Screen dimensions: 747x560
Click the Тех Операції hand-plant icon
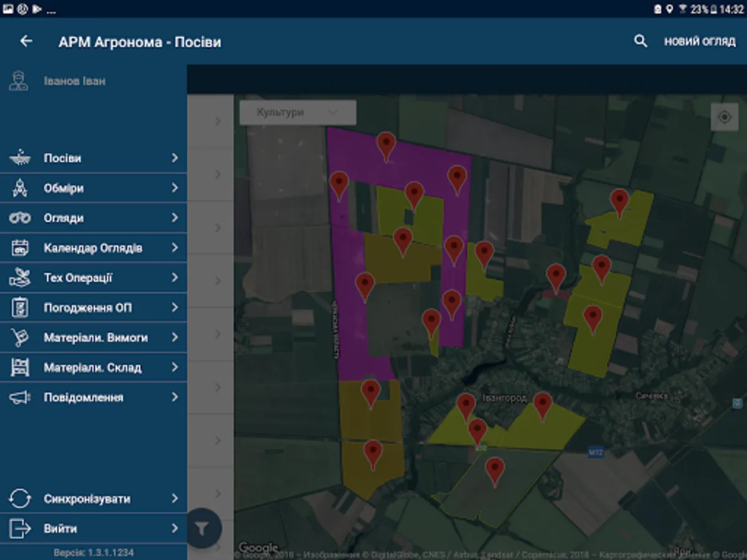[21, 278]
